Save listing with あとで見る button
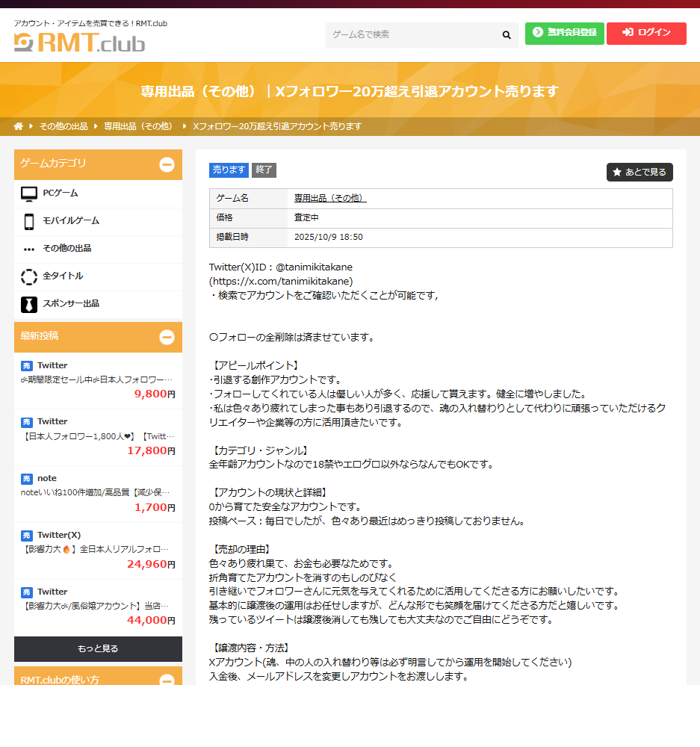700x747 pixels. pos(639,172)
